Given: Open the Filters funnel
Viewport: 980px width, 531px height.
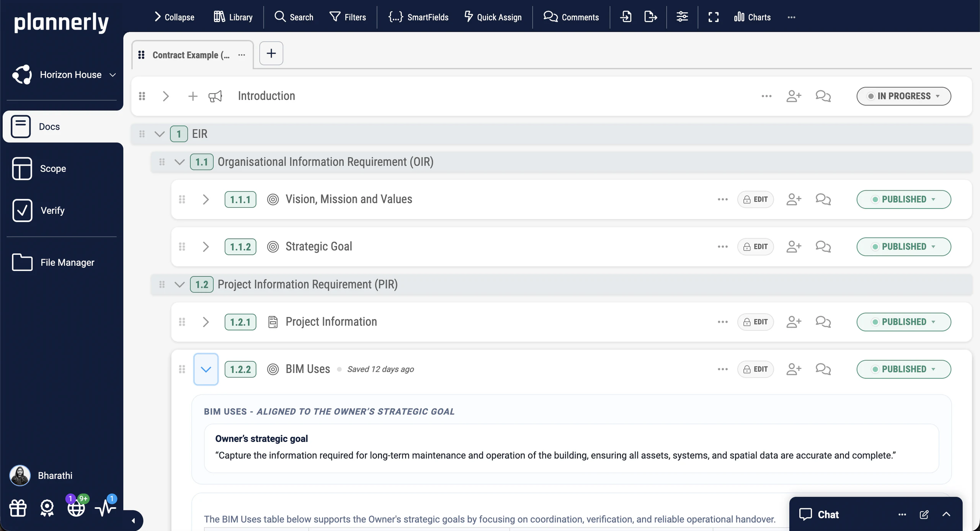Looking at the screenshot, I should pyautogui.click(x=348, y=17).
